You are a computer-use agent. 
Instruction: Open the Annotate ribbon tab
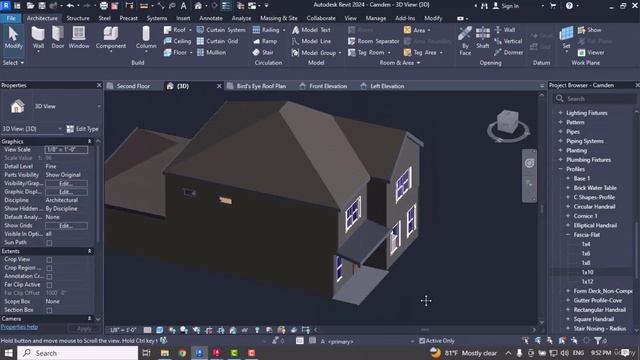click(211, 18)
